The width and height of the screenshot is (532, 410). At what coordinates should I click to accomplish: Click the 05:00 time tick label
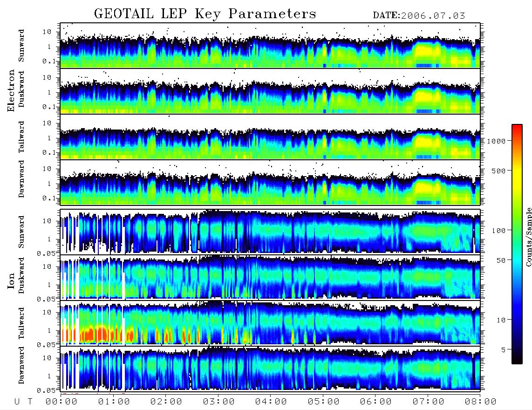(324, 402)
